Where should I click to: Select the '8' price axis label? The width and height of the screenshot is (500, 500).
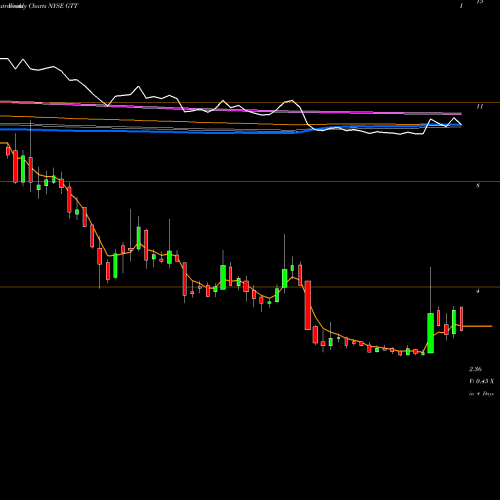click(x=478, y=186)
